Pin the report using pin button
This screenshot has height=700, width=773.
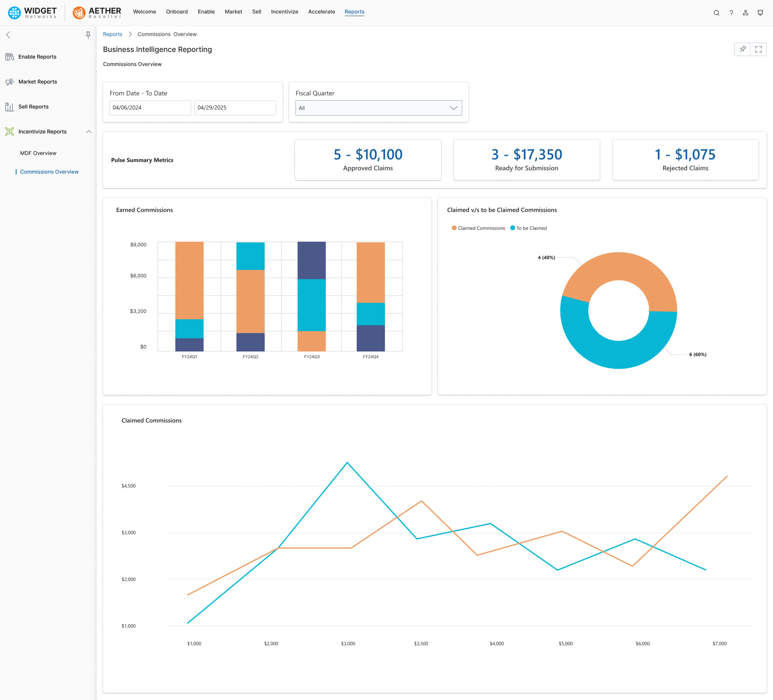(742, 49)
